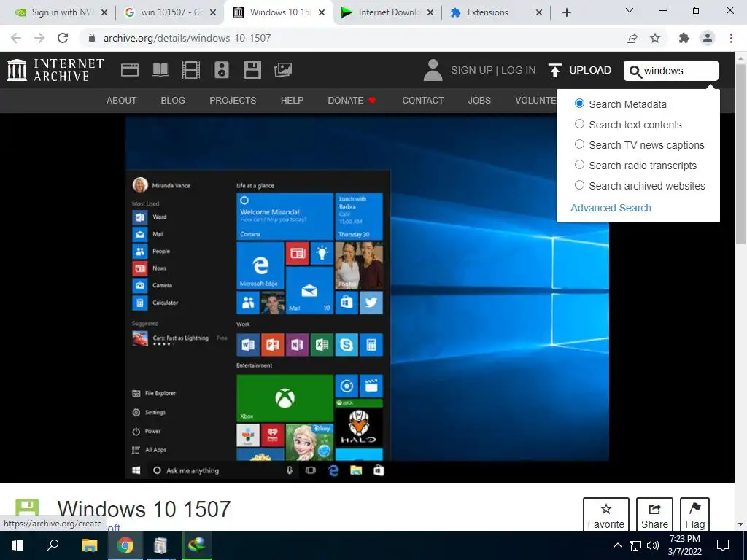This screenshot has width=747, height=560.
Task: Open the BLOG menu item
Action: pyautogui.click(x=173, y=101)
